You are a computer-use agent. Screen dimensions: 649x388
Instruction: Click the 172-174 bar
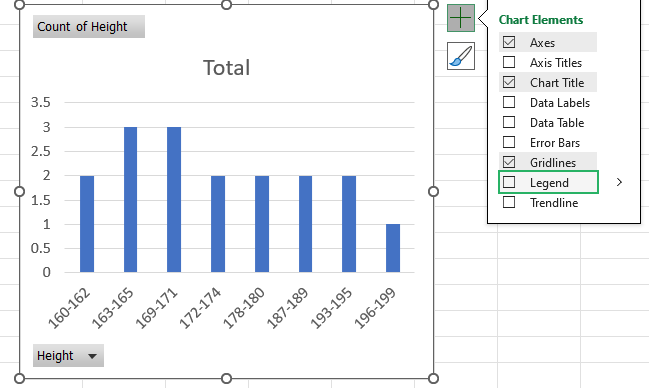(x=218, y=224)
